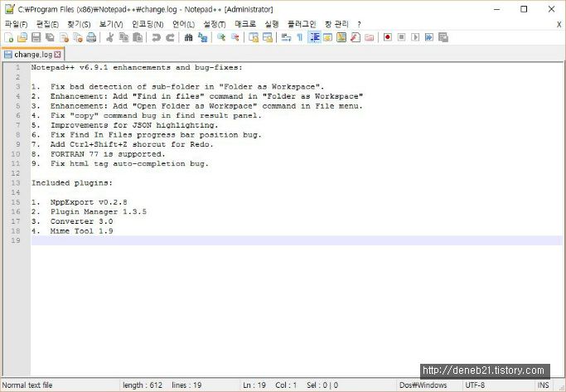
Task: Click line number 10 in margin
Action: click(x=15, y=154)
